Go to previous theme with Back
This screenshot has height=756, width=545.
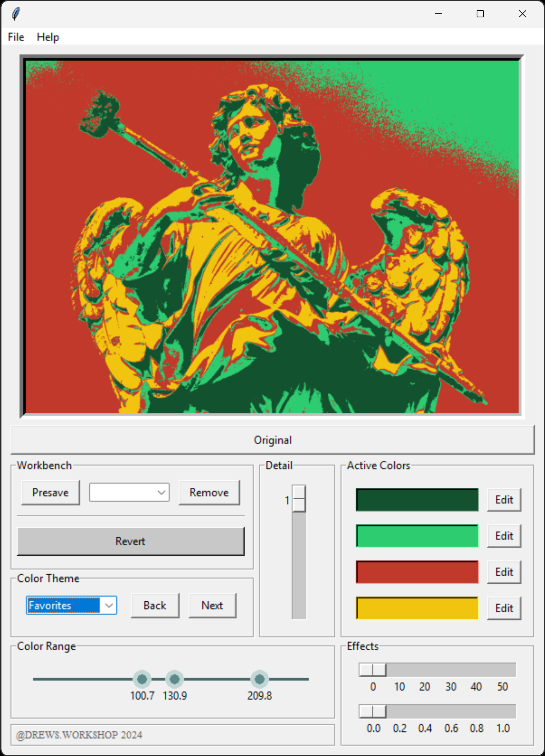[155, 605]
